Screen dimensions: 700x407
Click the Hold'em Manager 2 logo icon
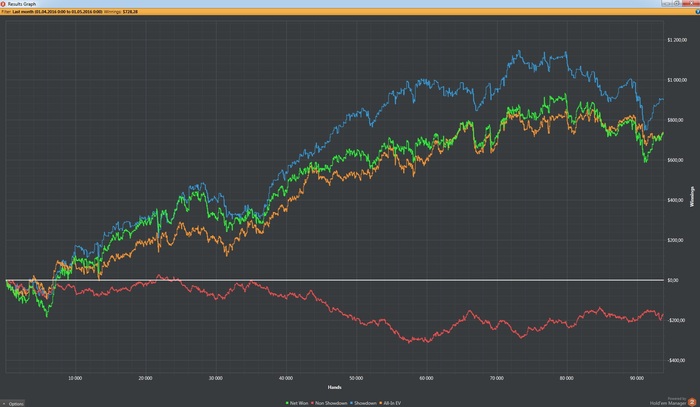692,402
